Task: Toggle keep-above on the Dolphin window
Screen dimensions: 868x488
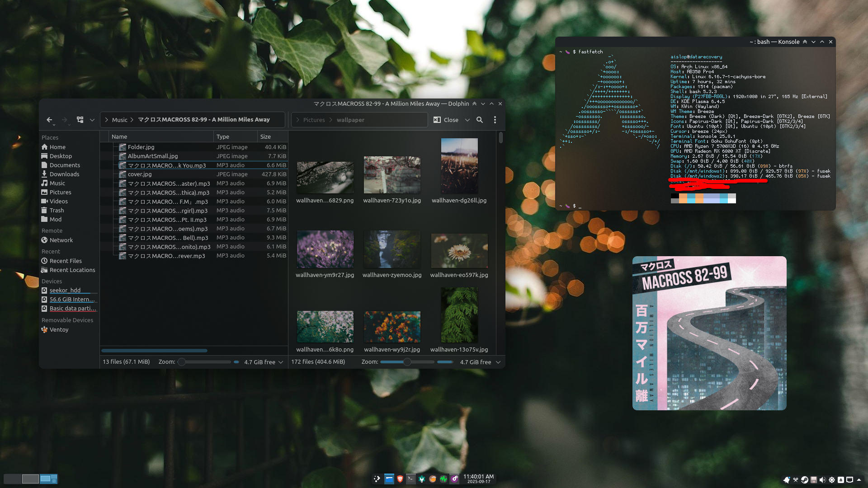Action: click(x=474, y=103)
